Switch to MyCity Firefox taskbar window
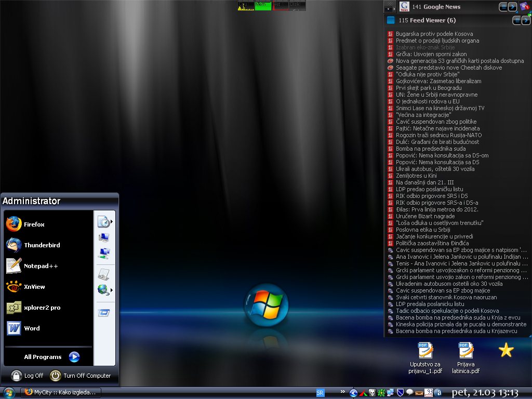This screenshot has width=532, height=399. pos(61,392)
